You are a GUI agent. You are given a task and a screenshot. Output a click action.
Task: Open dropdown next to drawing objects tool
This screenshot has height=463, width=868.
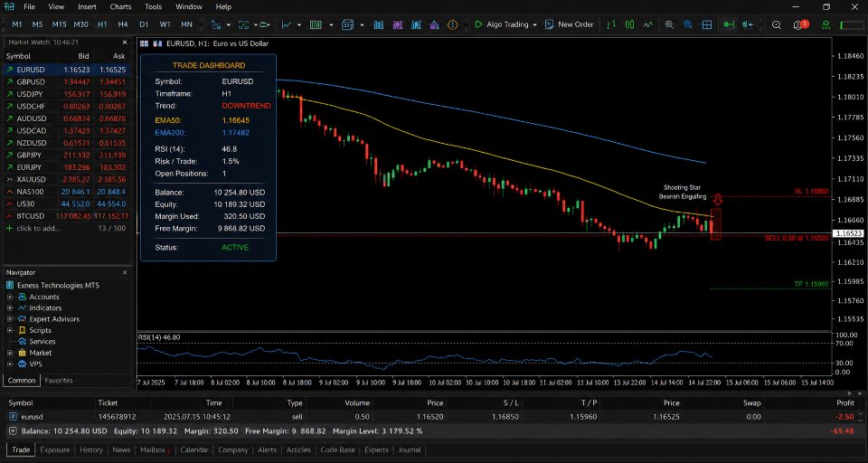click(228, 25)
